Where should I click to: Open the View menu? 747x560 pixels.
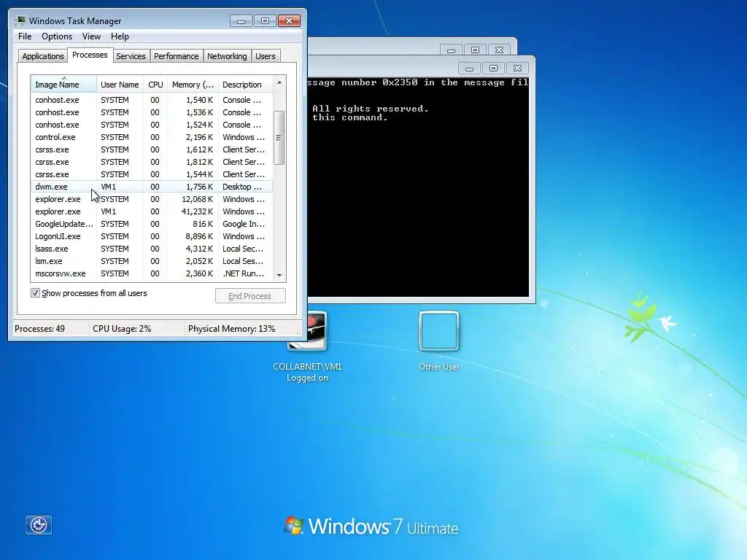click(x=91, y=36)
